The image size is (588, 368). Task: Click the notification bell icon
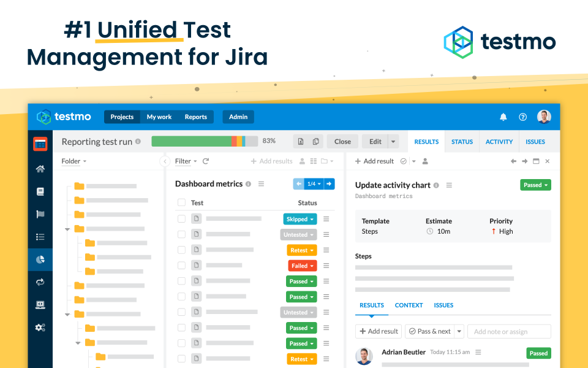503,117
